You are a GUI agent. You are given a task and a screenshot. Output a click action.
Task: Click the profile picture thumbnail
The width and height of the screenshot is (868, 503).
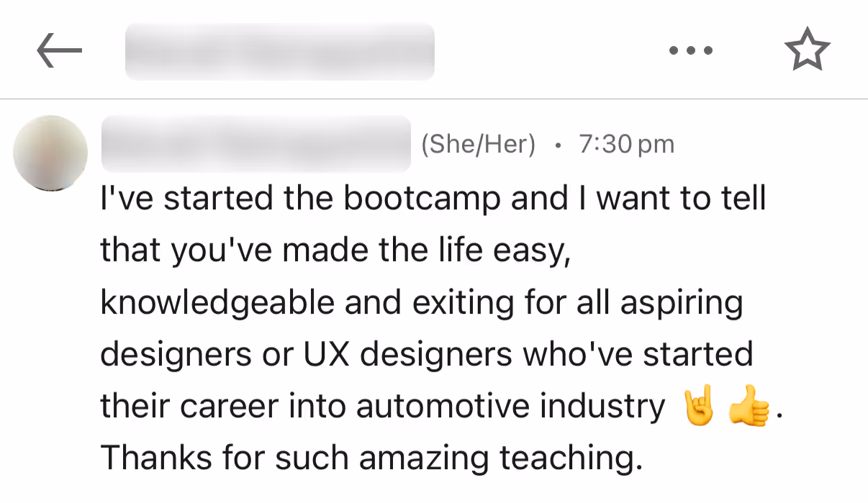pyautogui.click(x=50, y=152)
